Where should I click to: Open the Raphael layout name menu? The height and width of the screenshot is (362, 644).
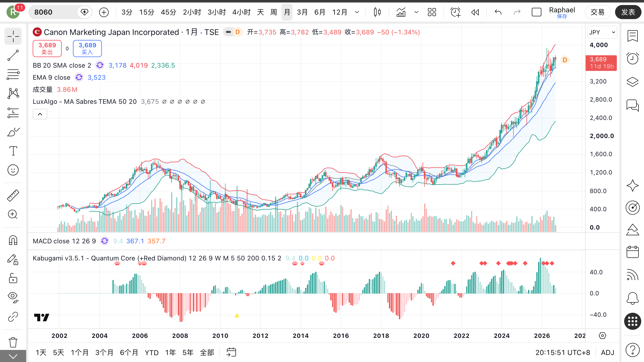[562, 12]
